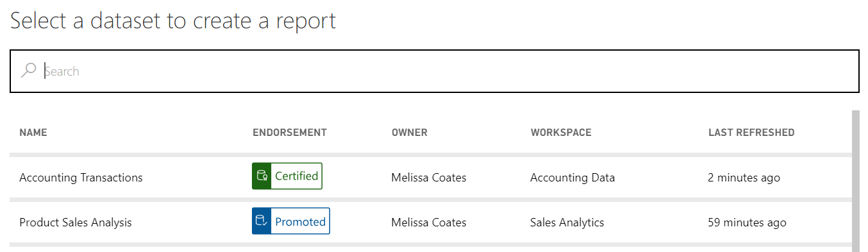This screenshot has width=868, height=252.
Task: Click the green Certified dataset icon
Action: (262, 176)
